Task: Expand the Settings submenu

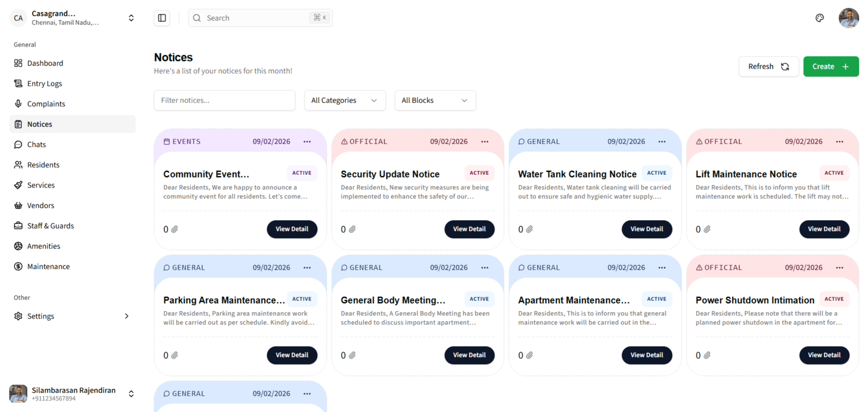Action: [x=127, y=316]
